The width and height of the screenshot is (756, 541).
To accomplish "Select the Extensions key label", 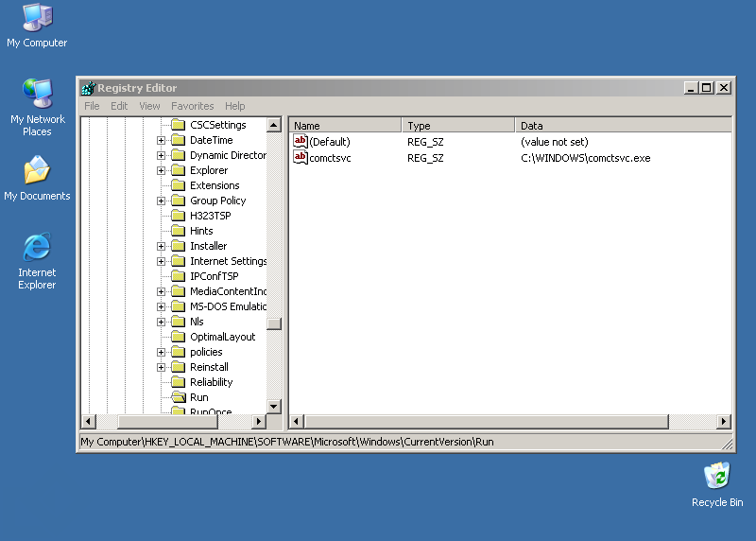I will (x=215, y=185).
